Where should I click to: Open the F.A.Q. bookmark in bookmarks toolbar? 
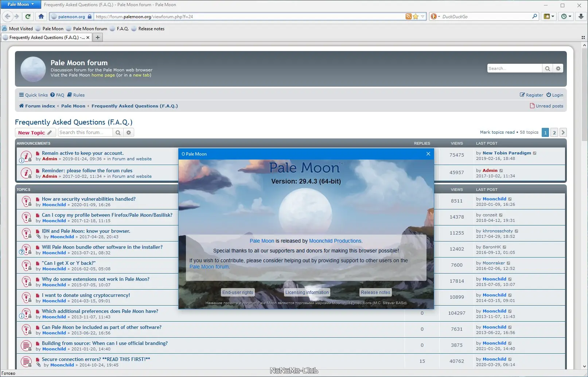click(119, 29)
